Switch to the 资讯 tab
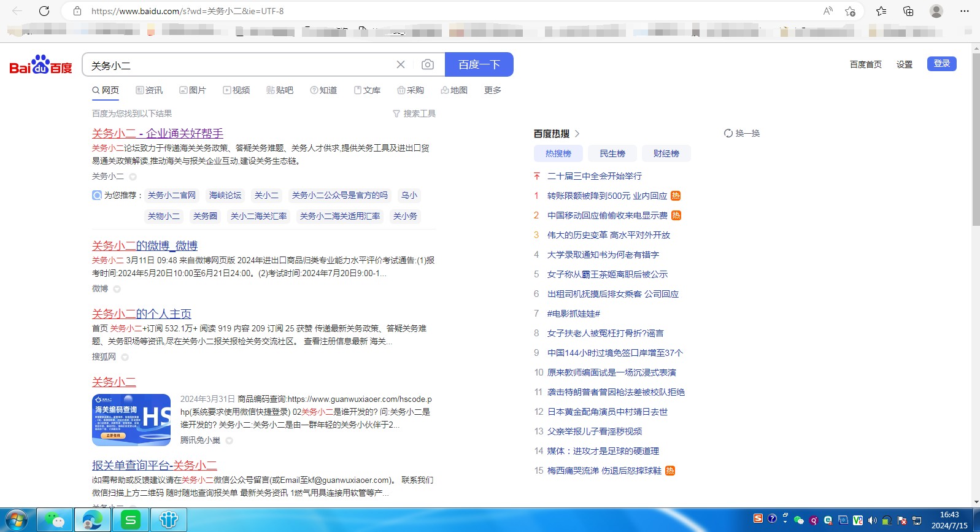Screen dimensions: 980x532 click(x=149, y=90)
